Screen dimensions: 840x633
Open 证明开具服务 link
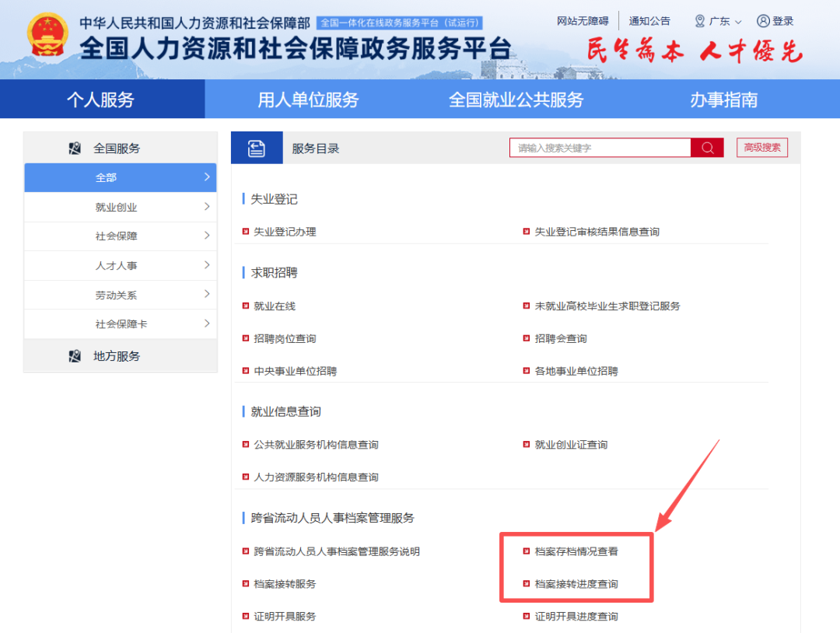(285, 617)
